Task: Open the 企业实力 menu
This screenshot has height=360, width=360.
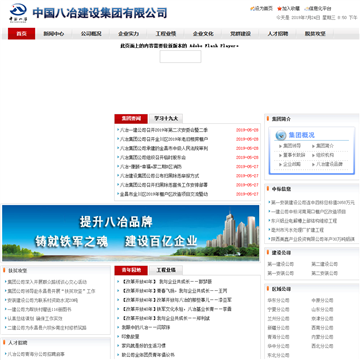Action: (128, 34)
